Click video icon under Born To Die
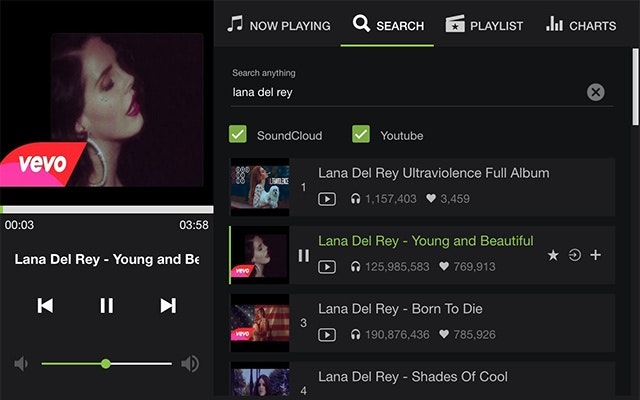The width and height of the screenshot is (640, 400). [327, 335]
